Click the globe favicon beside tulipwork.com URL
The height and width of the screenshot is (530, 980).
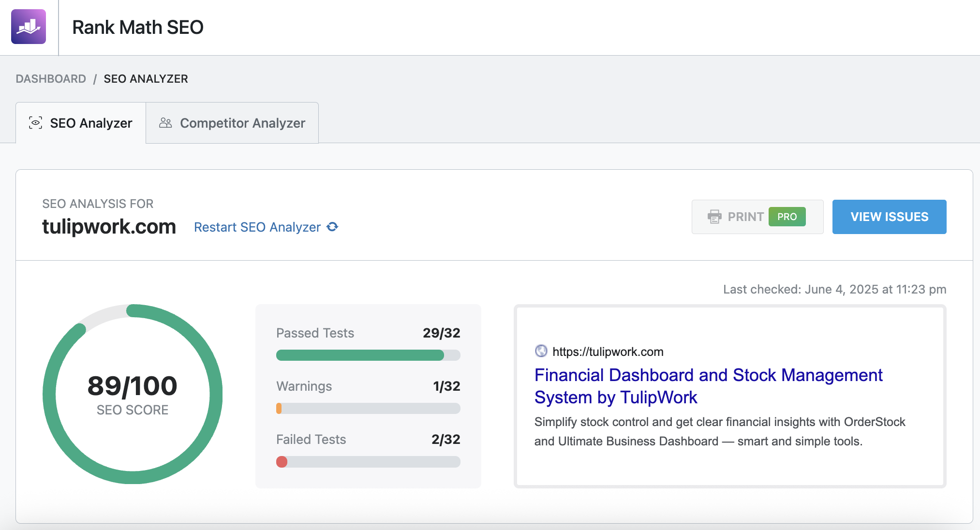(541, 351)
